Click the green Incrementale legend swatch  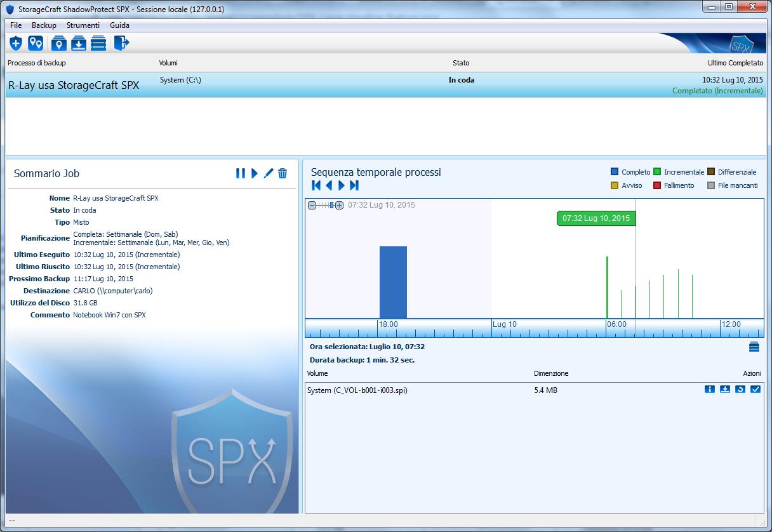point(657,172)
